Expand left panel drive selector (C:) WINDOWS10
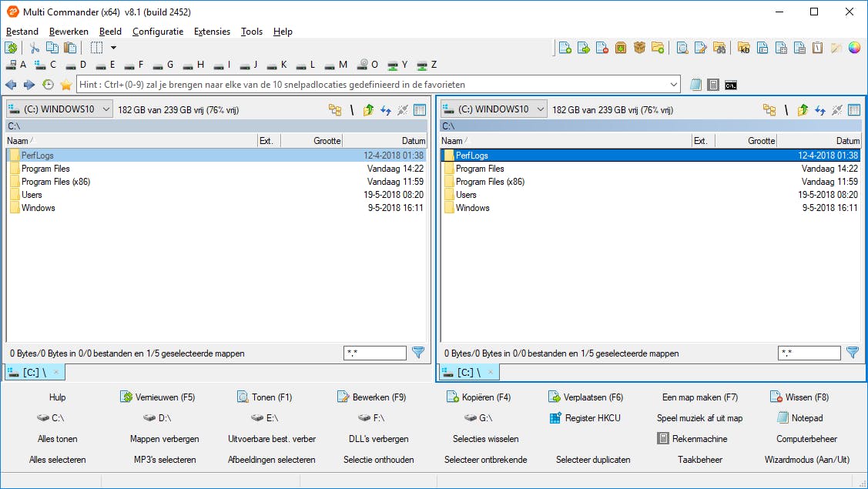868x489 pixels. pyautogui.click(x=60, y=109)
